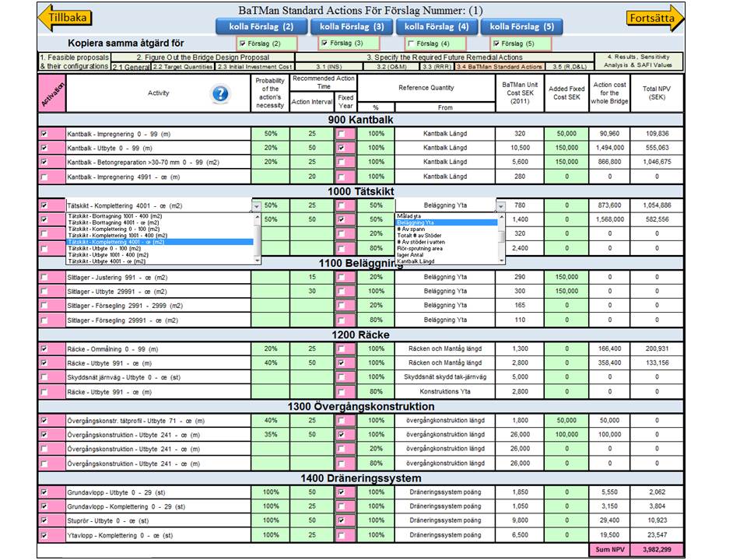Edit probability 40% for Räcke - Utbyte
The image size is (747, 560).
click(x=271, y=363)
